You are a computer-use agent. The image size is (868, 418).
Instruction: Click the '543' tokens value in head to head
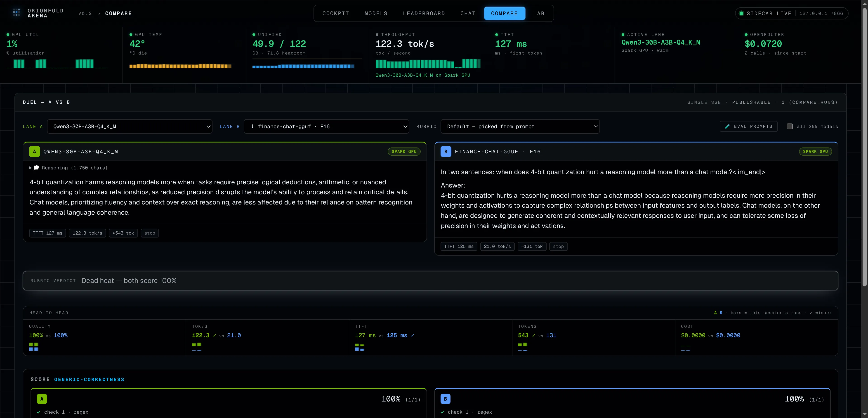click(x=523, y=335)
